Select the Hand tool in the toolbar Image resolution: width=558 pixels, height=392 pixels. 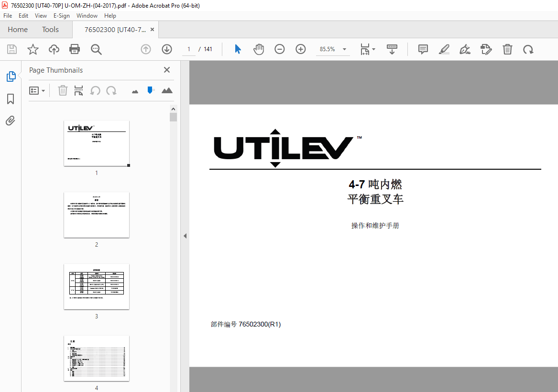click(x=258, y=49)
